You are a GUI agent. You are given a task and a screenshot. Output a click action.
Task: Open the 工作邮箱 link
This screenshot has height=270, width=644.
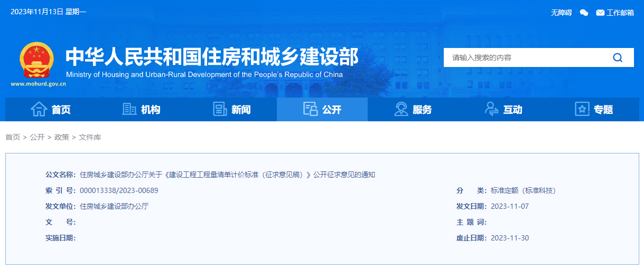(x=620, y=13)
